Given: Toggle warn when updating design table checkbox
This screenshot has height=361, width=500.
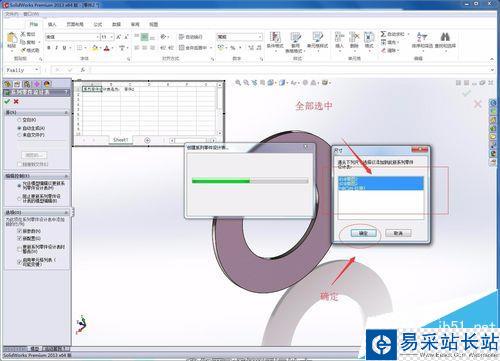Looking at the screenshot, I should point(19,249).
